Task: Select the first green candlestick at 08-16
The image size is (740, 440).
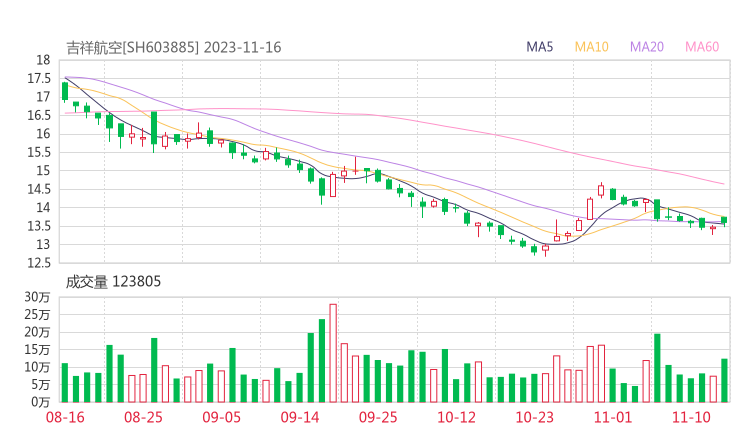Action: (65, 91)
